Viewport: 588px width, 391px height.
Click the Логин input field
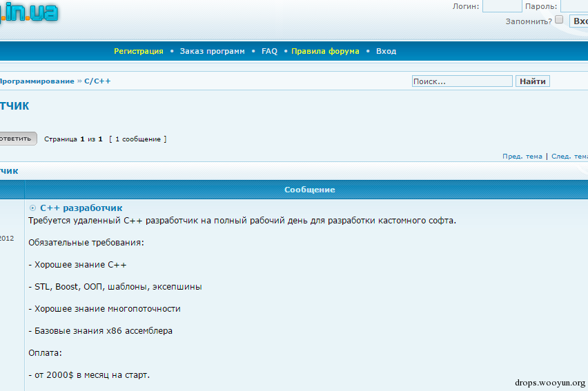pyautogui.click(x=502, y=6)
